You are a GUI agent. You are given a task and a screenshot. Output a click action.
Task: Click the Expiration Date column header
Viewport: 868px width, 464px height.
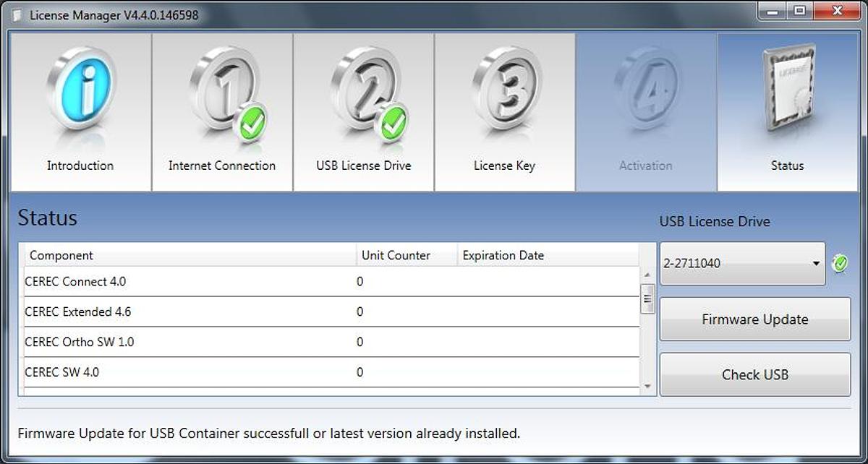548,255
